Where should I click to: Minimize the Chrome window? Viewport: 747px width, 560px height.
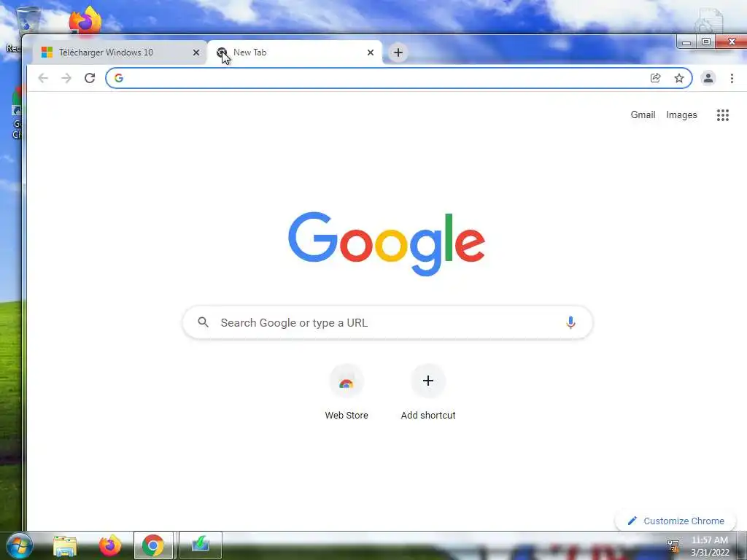(x=686, y=42)
